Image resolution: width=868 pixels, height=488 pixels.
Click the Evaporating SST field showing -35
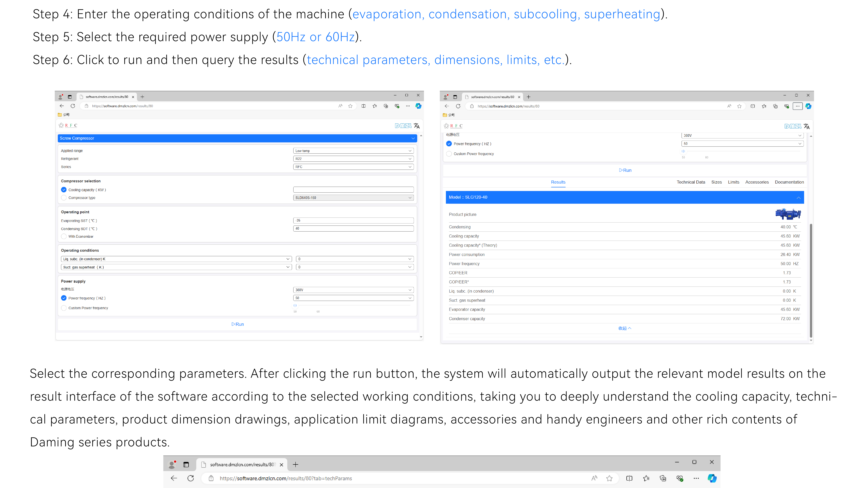[353, 221]
